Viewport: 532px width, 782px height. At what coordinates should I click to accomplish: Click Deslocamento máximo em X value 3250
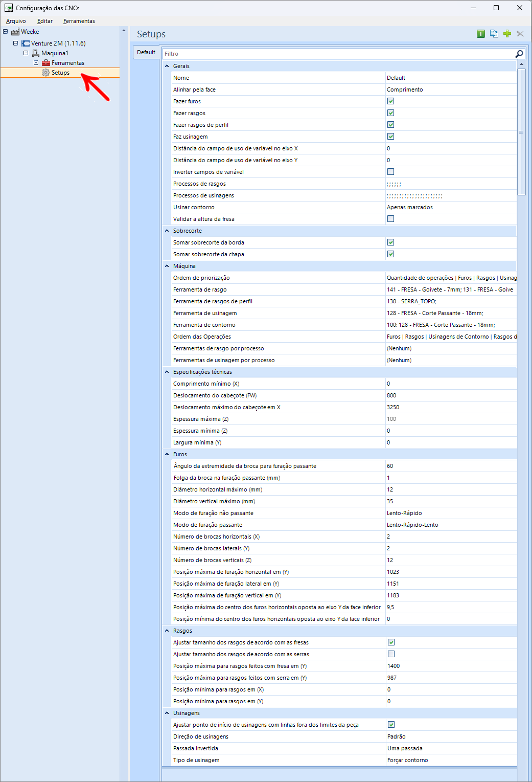point(393,407)
